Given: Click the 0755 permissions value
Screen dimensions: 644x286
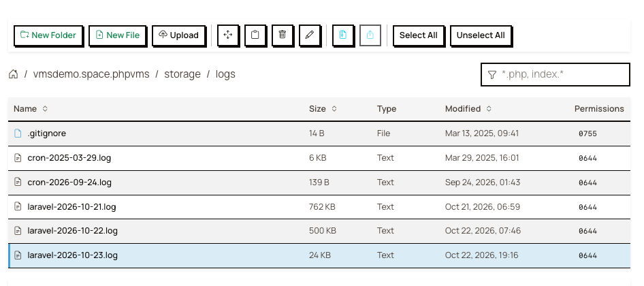Looking at the screenshot, I should [x=587, y=133].
